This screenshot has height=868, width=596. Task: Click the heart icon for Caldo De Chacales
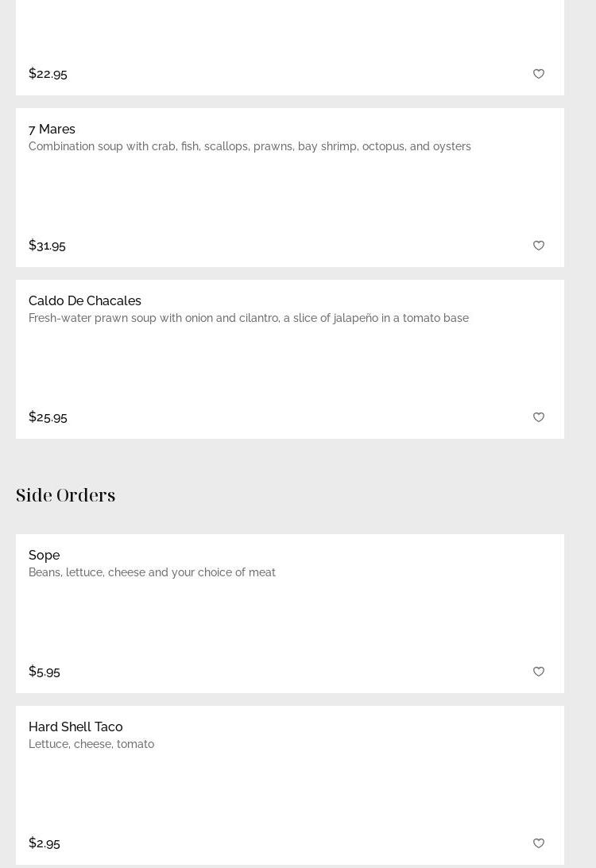[x=539, y=417]
